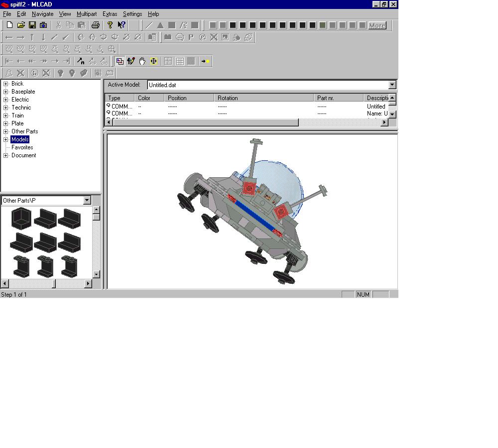
Task: Print the model with the printer icon
Action: [96, 25]
